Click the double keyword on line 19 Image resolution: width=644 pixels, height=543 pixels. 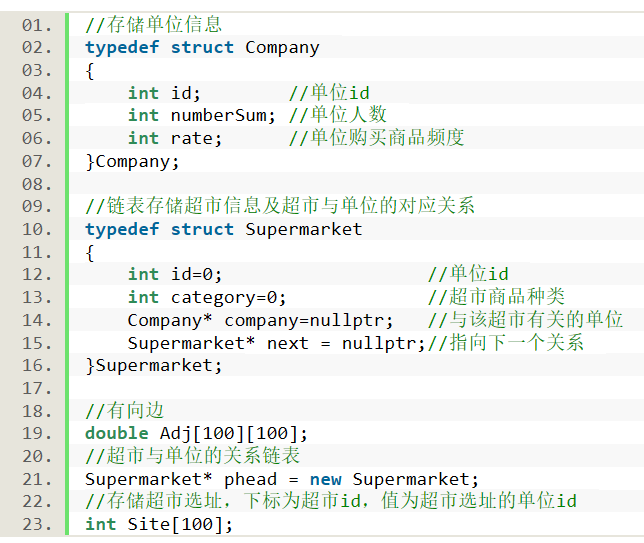coord(117,433)
